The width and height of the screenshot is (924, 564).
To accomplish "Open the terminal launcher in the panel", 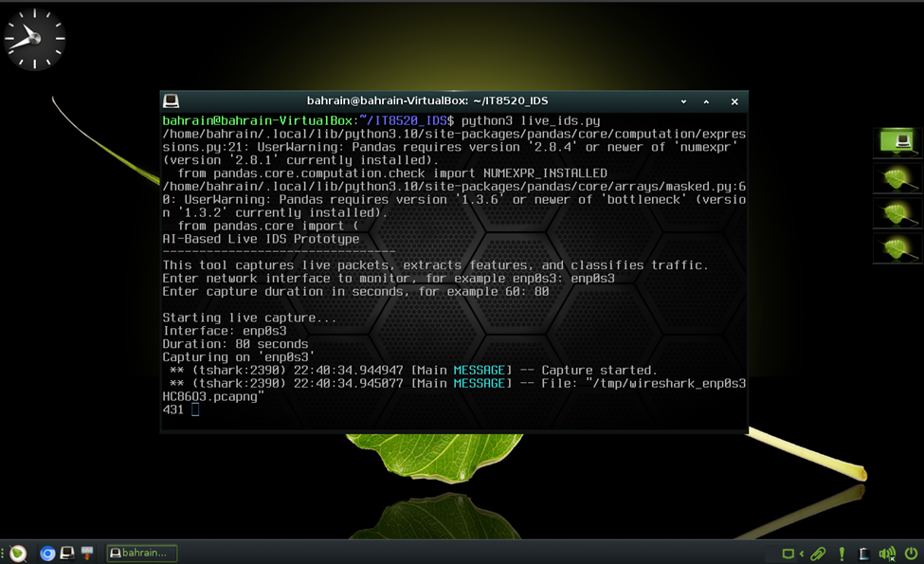I will [x=67, y=553].
